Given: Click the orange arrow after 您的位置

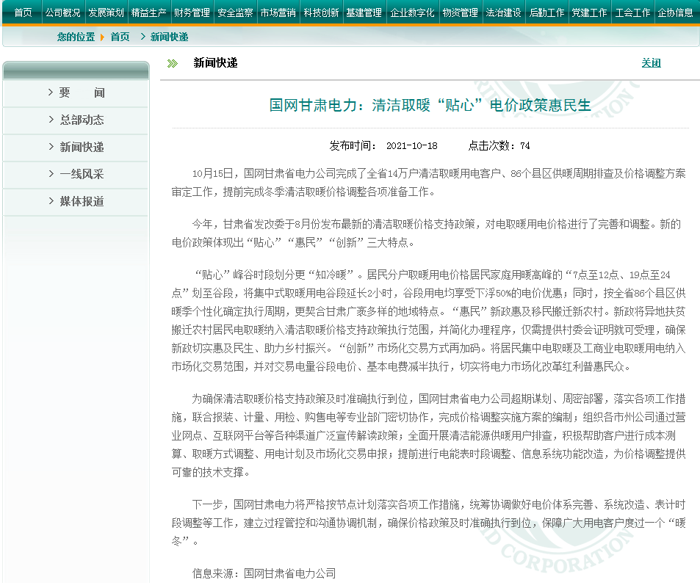Looking at the screenshot, I should click(102, 37).
